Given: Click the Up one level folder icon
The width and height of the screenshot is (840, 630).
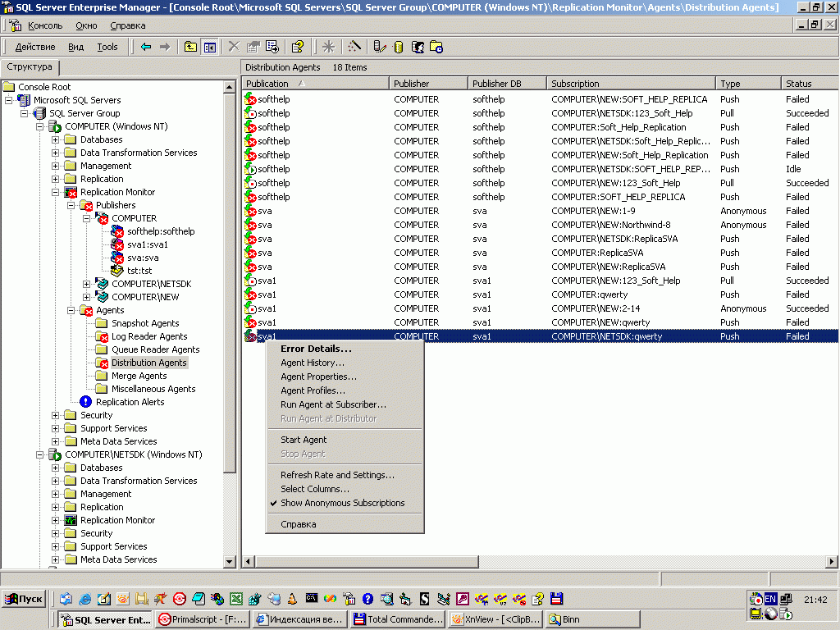Looking at the screenshot, I should click(190, 47).
